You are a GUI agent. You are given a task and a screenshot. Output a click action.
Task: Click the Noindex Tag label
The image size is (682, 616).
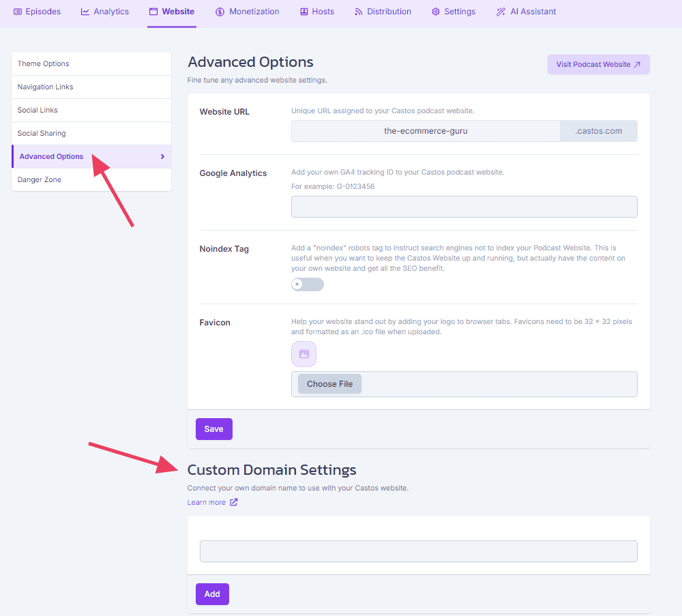pyautogui.click(x=224, y=249)
